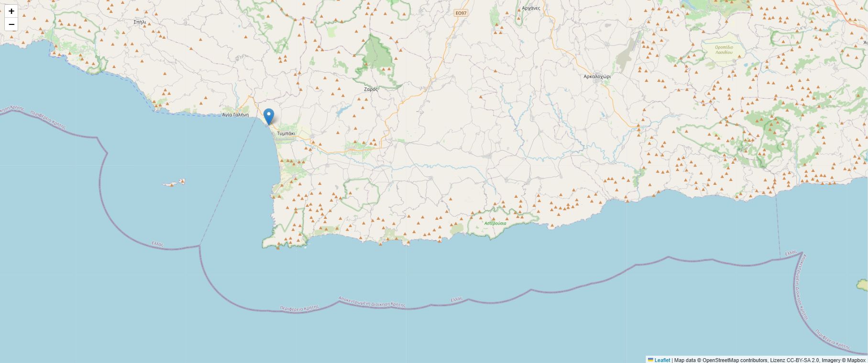Open the Leaflet link in attribution

point(662,360)
